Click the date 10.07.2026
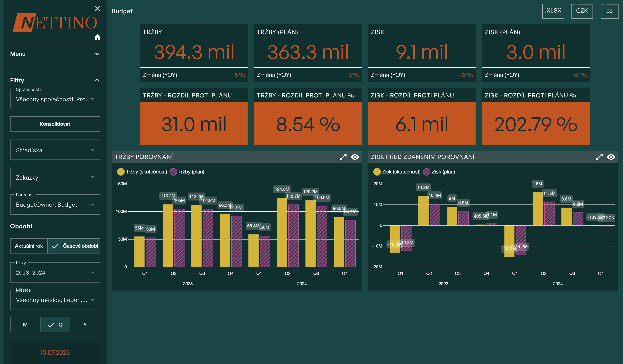This screenshot has width=623, height=364. [55, 353]
